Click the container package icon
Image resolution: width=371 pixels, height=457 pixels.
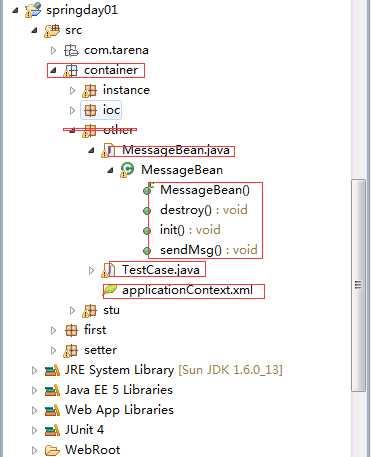[71, 70]
